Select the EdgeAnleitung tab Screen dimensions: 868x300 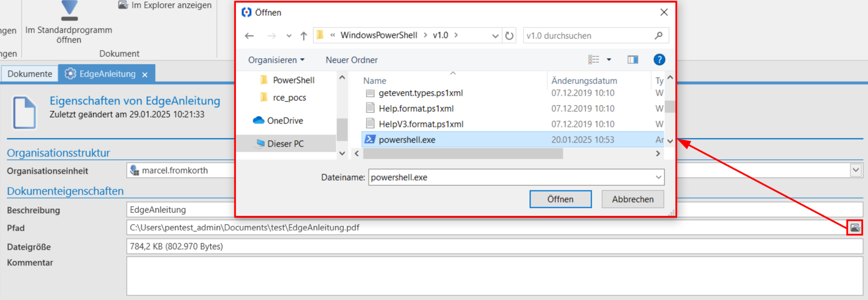coord(107,74)
